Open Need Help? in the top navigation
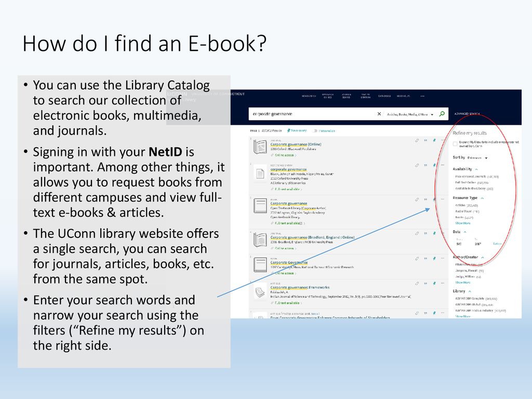532x399 pixels. (403, 96)
